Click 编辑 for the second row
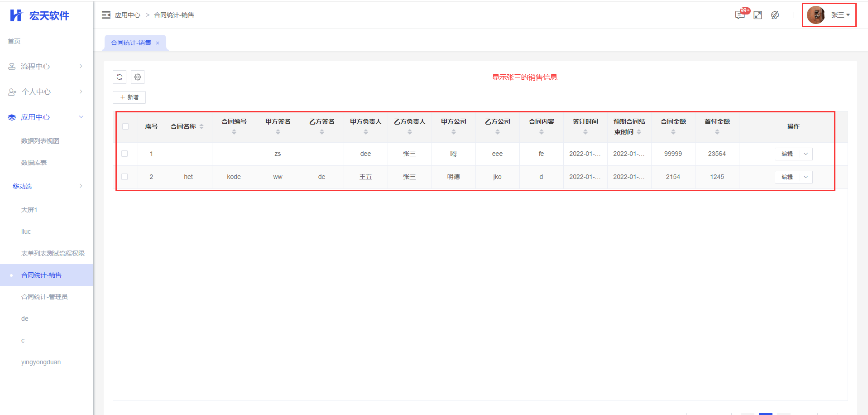Image resolution: width=868 pixels, height=415 pixels. (x=787, y=177)
